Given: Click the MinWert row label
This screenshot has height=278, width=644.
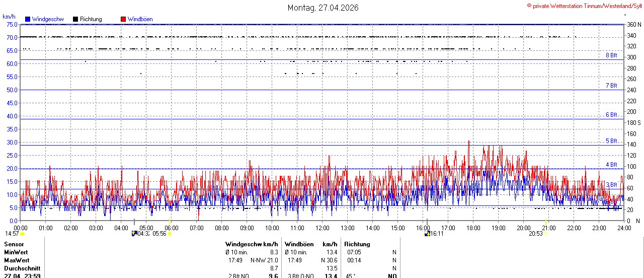Looking at the screenshot, I should coord(17,252).
